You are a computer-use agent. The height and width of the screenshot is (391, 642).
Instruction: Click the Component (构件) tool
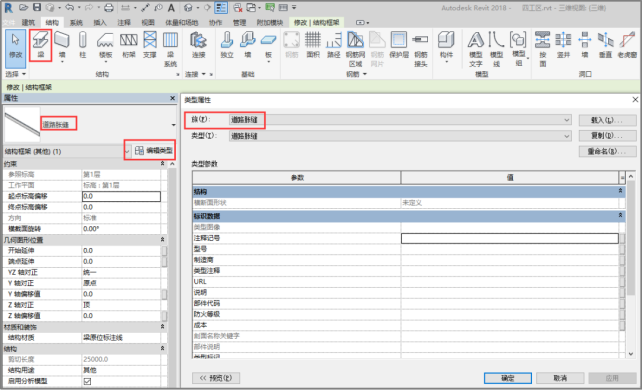coord(446,47)
